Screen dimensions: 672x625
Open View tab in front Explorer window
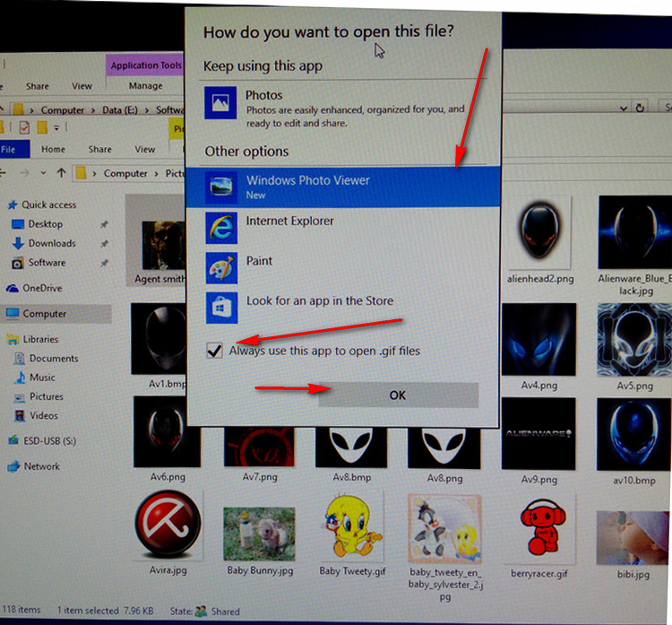[145, 149]
